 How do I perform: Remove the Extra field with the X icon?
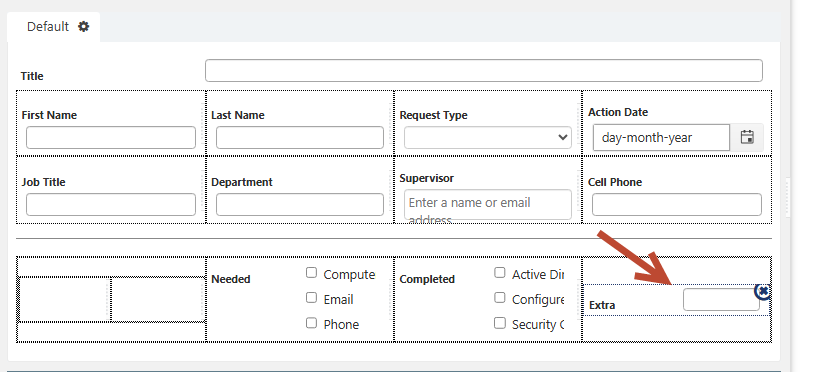763,291
